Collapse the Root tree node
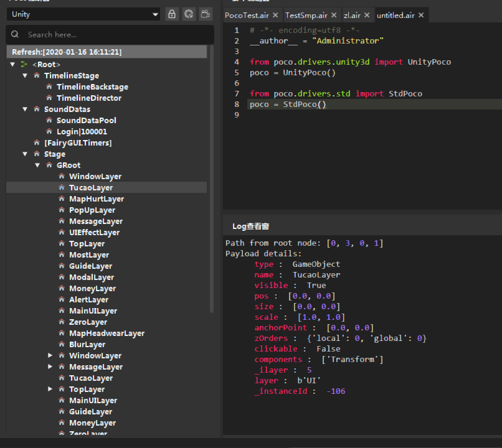Image resolution: width=502 pixels, height=448 pixels. coord(12,64)
